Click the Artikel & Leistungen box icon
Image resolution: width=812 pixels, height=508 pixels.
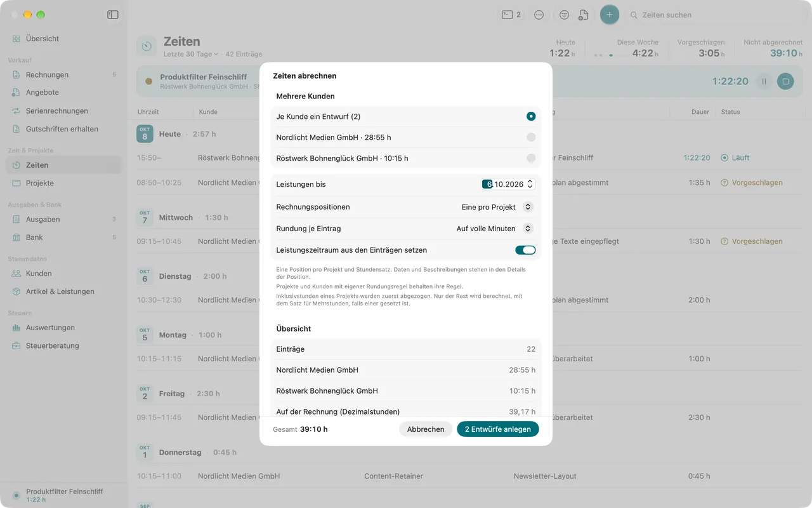(16, 292)
